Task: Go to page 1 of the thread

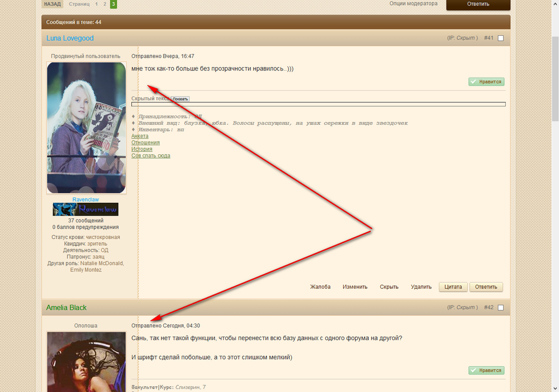Action: click(x=96, y=4)
